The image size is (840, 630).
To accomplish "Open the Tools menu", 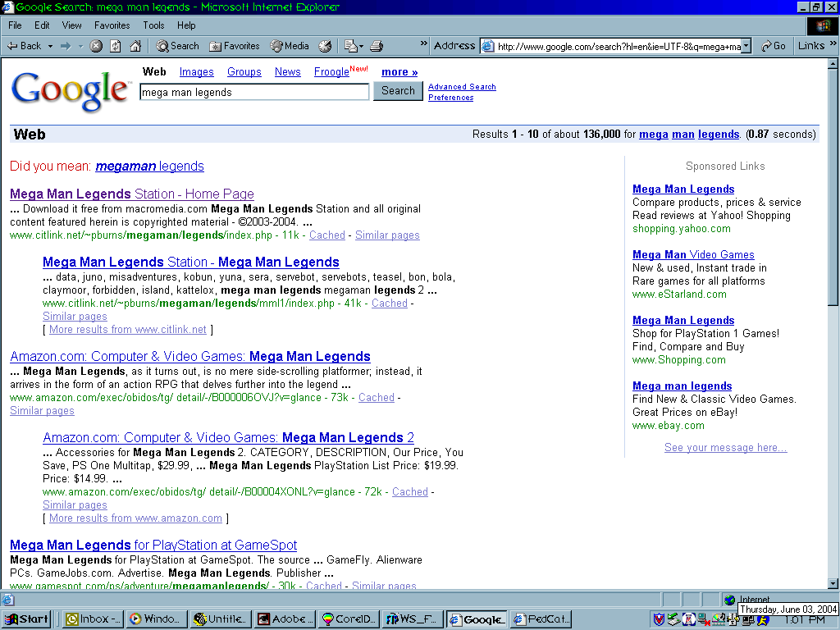I will pos(153,25).
